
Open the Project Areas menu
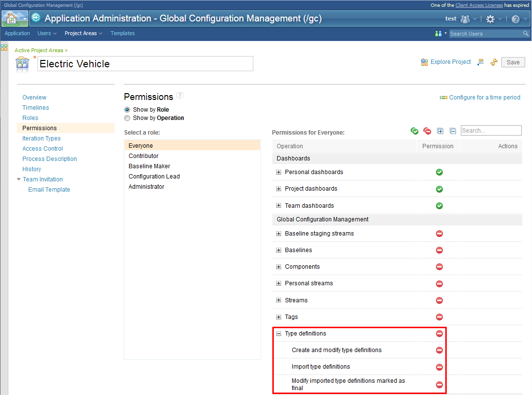tap(83, 34)
